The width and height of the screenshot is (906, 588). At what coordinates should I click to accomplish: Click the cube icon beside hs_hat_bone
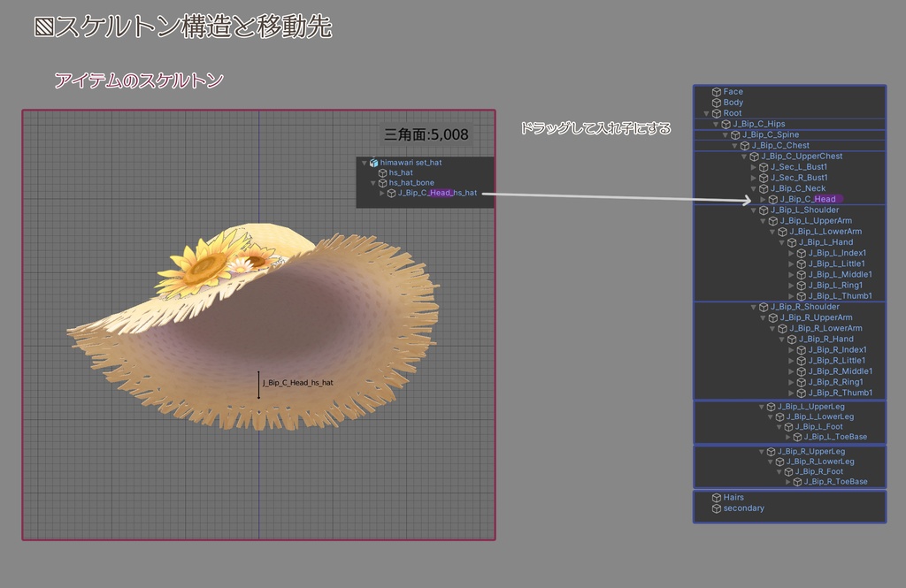[382, 183]
